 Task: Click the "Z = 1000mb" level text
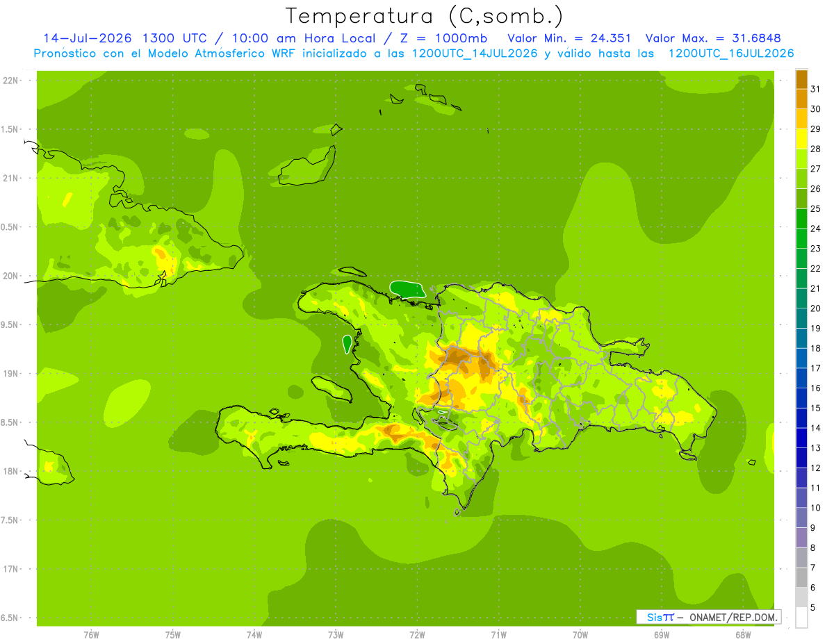pyautogui.click(x=443, y=38)
